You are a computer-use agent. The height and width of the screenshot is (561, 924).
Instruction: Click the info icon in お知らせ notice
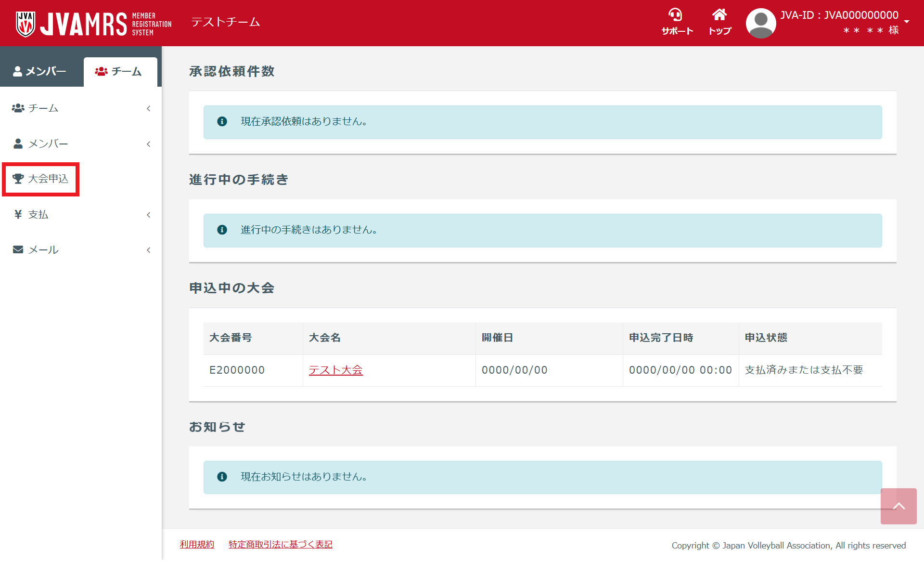222,477
